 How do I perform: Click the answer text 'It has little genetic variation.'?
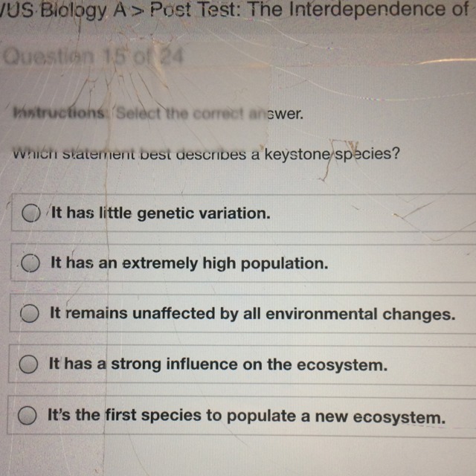click(158, 213)
